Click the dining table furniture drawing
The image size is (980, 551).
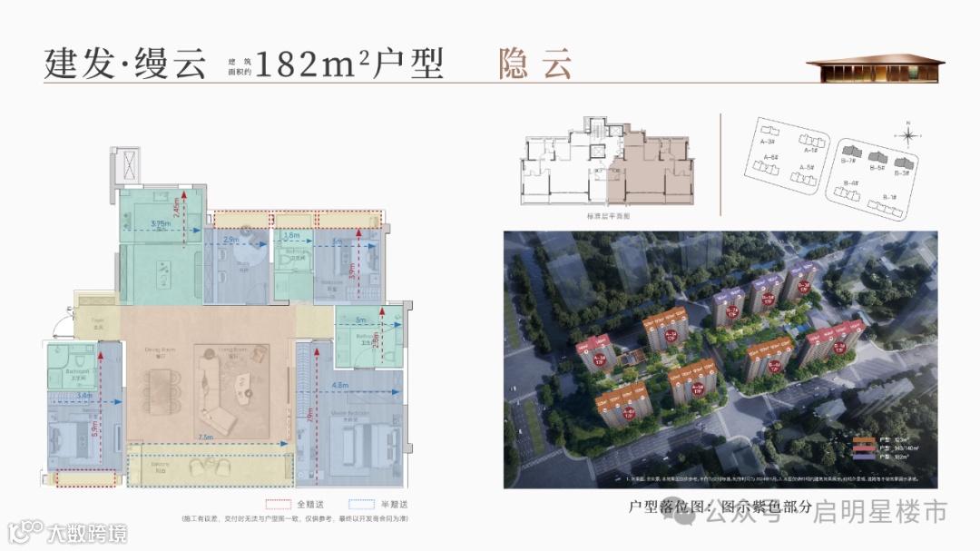tap(162, 392)
